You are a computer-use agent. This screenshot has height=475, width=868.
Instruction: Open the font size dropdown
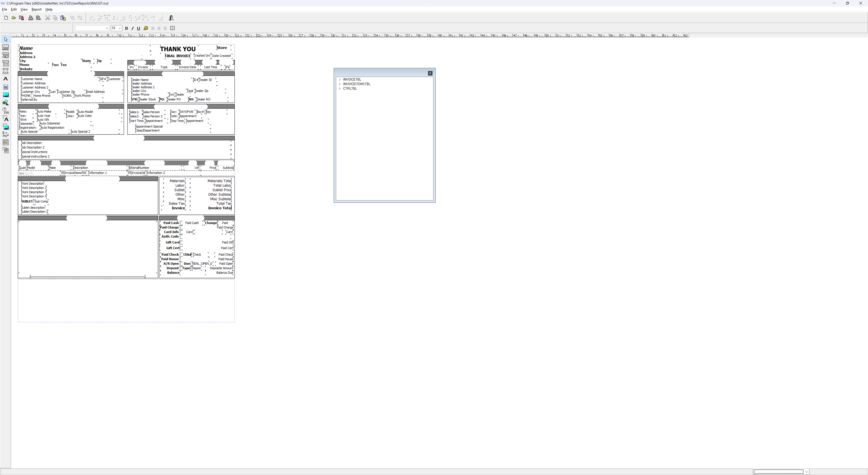120,28
